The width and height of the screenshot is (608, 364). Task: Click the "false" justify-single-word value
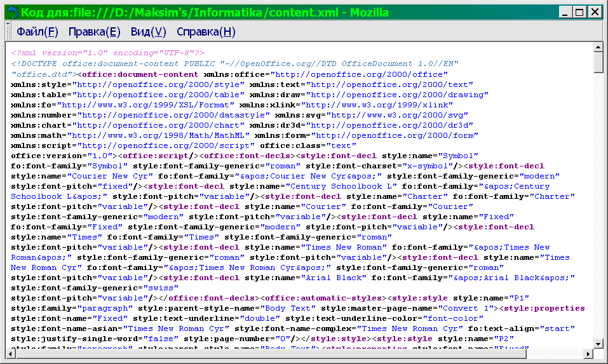point(161,339)
